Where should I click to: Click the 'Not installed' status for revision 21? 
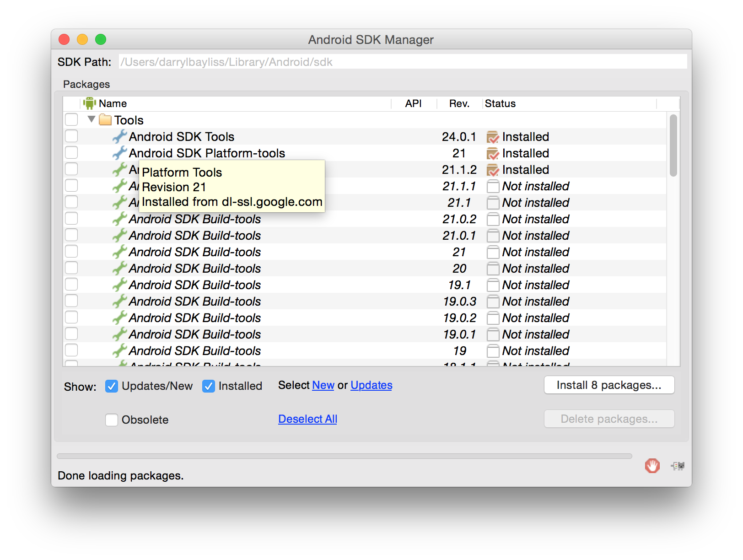click(x=535, y=252)
